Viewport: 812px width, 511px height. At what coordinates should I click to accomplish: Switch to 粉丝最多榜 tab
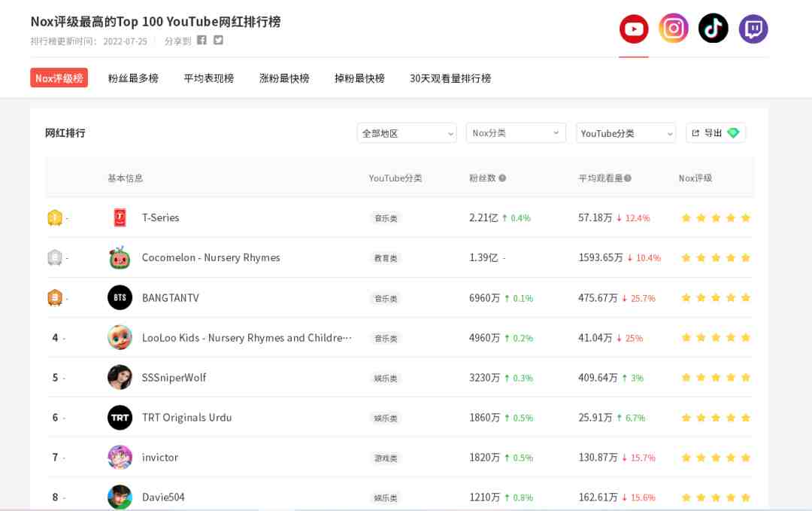[133, 78]
